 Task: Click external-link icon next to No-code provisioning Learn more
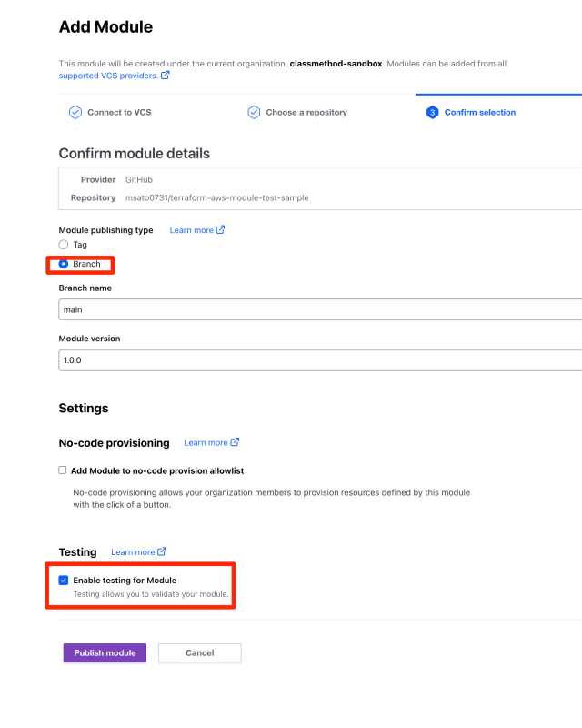[x=235, y=442]
